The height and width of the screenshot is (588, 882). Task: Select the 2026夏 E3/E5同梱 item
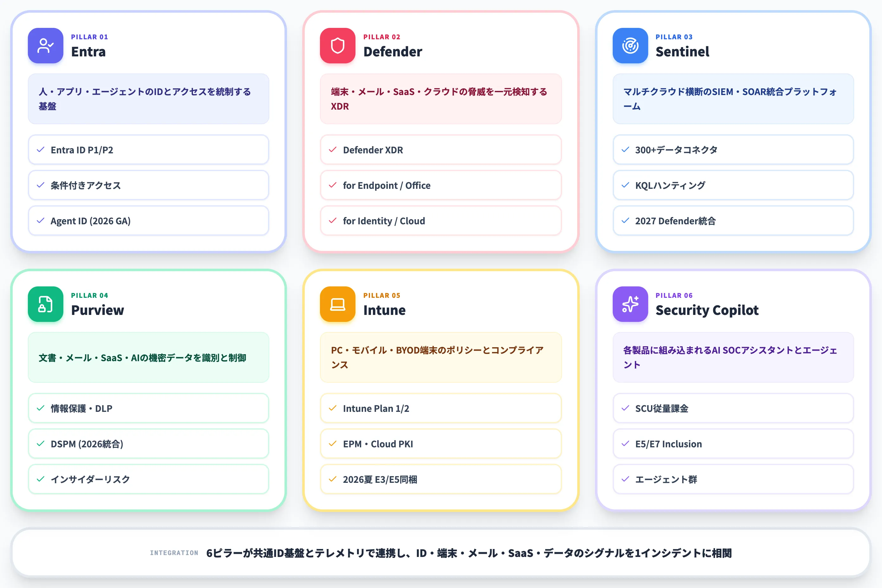441,479
